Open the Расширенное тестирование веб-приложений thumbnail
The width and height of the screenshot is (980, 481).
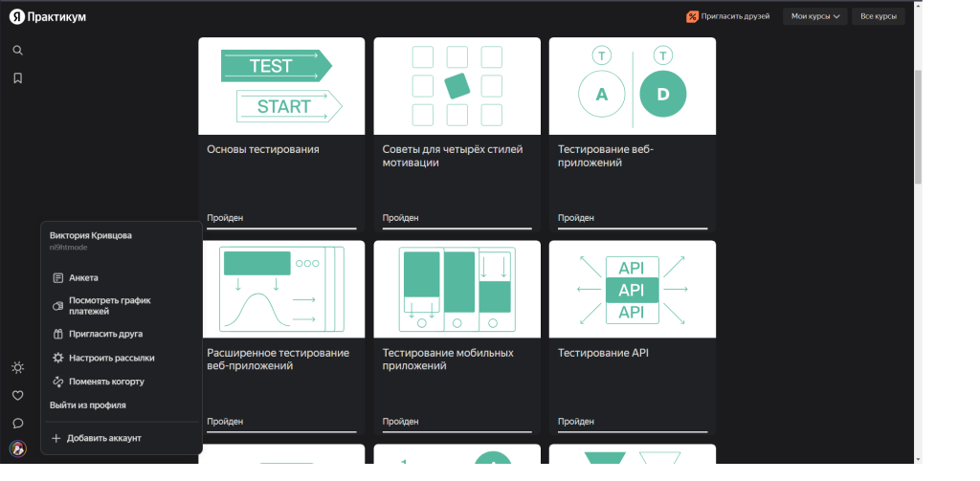(282, 290)
